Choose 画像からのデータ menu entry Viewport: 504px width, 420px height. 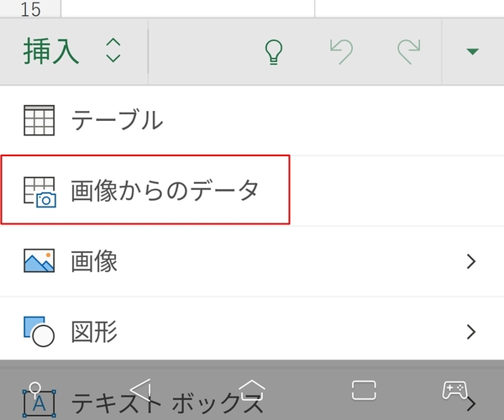(x=165, y=191)
